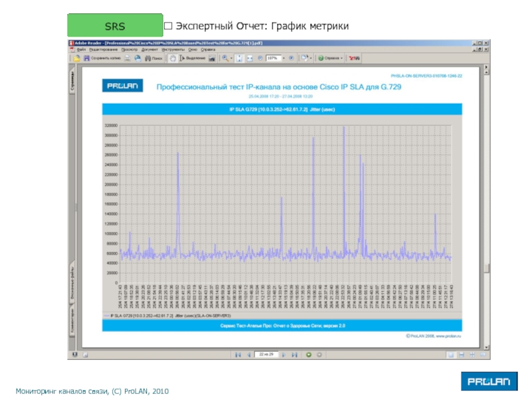Go to last page button
The height and width of the screenshot is (399, 532).
click(295, 355)
